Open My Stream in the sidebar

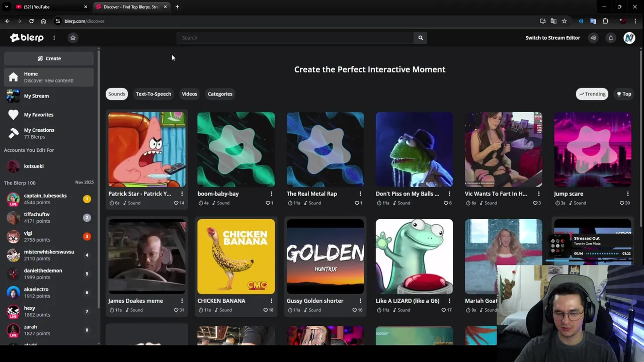click(49, 96)
